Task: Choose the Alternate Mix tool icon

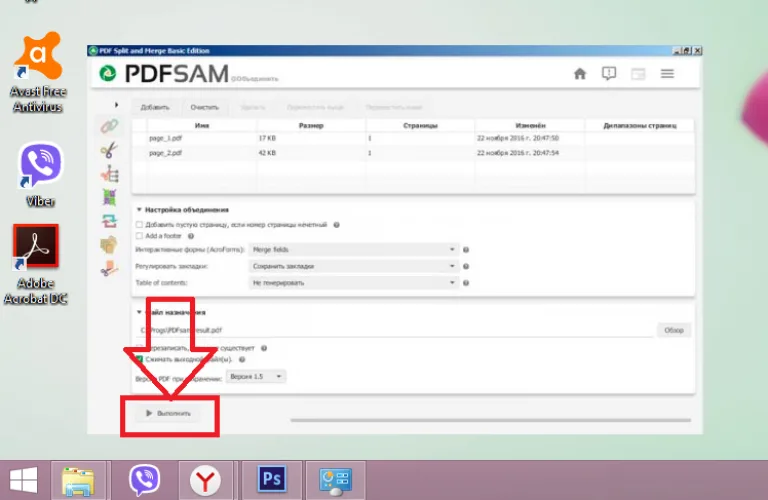Action: pos(109,197)
